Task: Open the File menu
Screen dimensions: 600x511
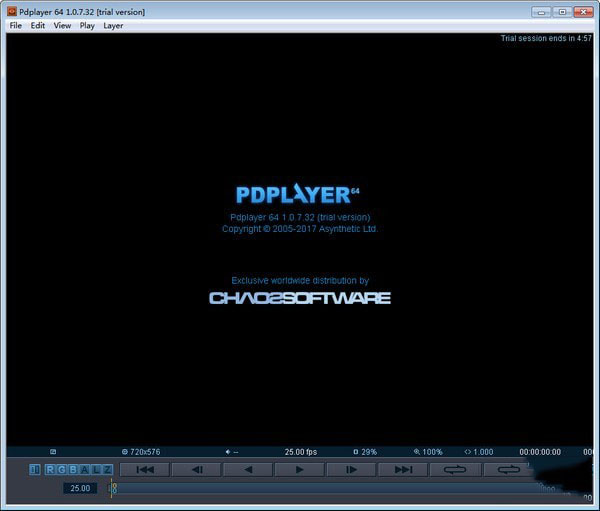Action: 15,25
